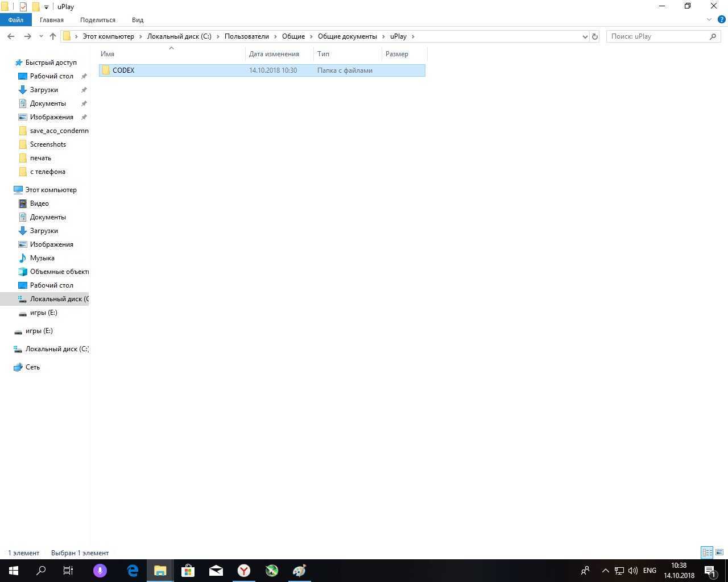This screenshot has height=582, width=728.
Task: Click the Back navigation arrow
Action: 11,36
